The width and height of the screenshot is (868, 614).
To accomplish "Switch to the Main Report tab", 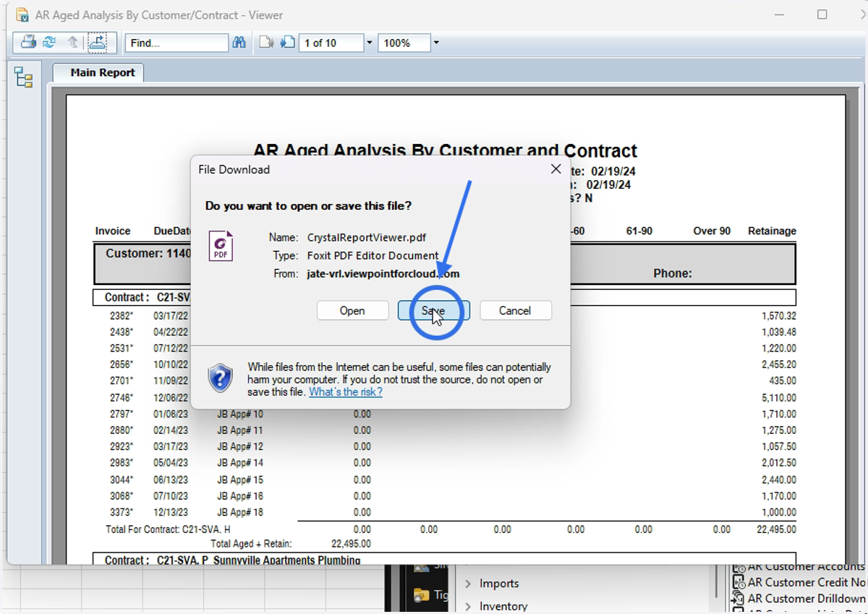I will point(99,72).
